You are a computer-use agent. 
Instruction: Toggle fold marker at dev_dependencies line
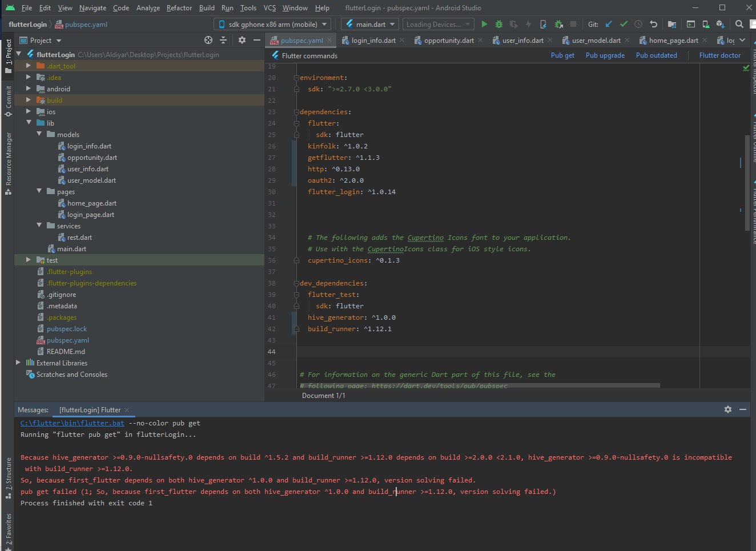pos(296,283)
